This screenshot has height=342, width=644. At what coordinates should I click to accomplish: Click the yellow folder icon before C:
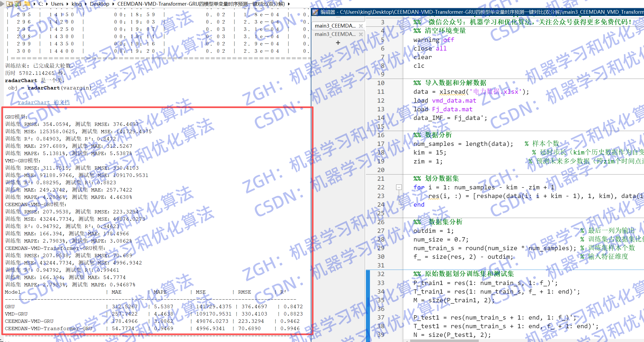(x=27, y=4)
